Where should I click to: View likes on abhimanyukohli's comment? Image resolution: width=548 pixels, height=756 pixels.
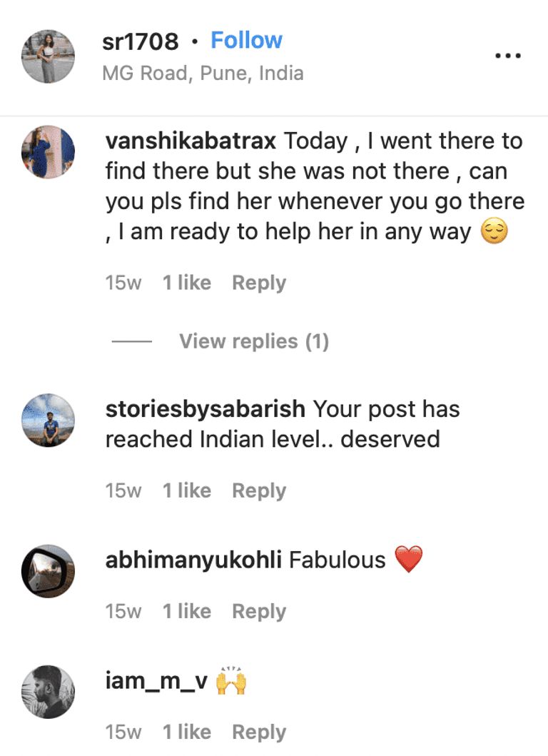[187, 611]
